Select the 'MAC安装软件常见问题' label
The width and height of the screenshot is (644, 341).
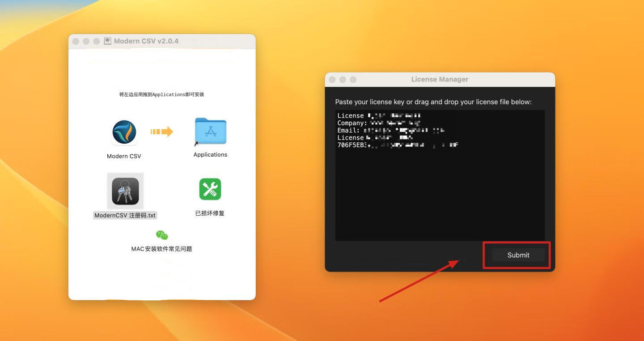point(161,249)
